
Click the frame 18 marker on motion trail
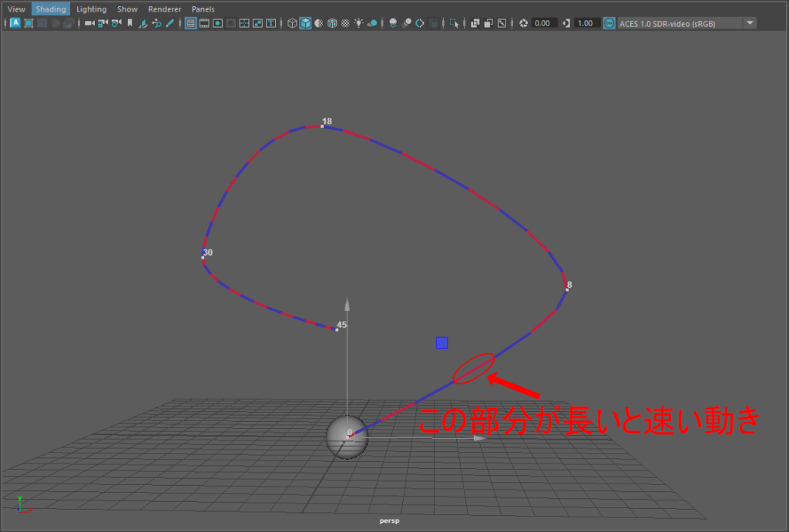323,125
